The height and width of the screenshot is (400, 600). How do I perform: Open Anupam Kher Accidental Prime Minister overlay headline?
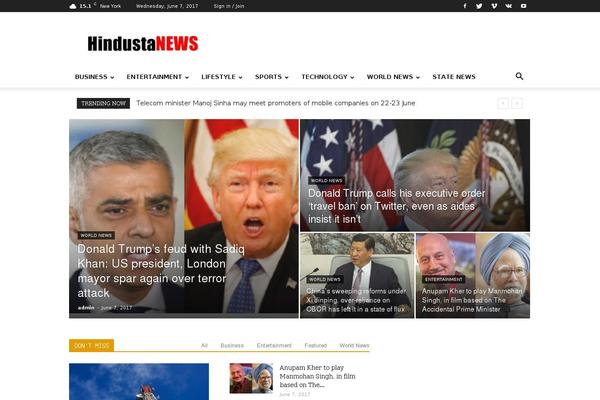(472, 300)
